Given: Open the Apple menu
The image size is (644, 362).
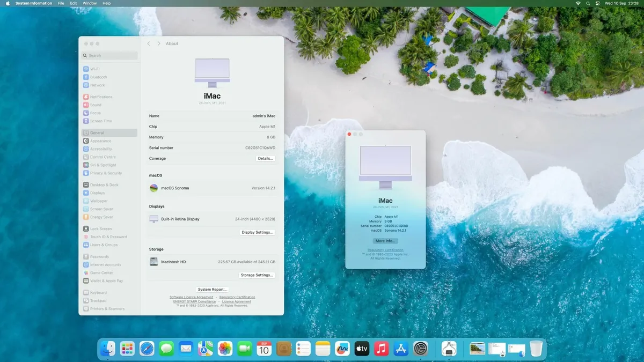Looking at the screenshot, I should [x=6, y=3].
